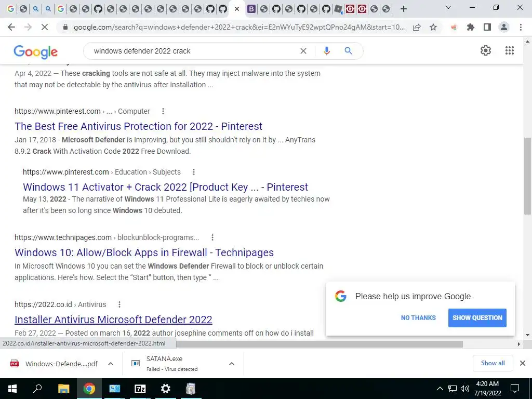
Task: Open the tab search dropdown arrow
Action: click(x=448, y=7)
